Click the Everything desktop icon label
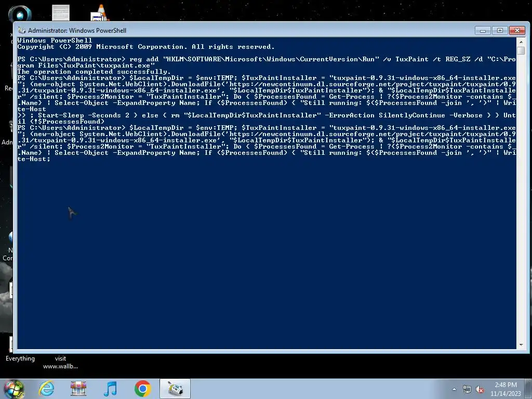This screenshot has height=399, width=532. coord(20,358)
